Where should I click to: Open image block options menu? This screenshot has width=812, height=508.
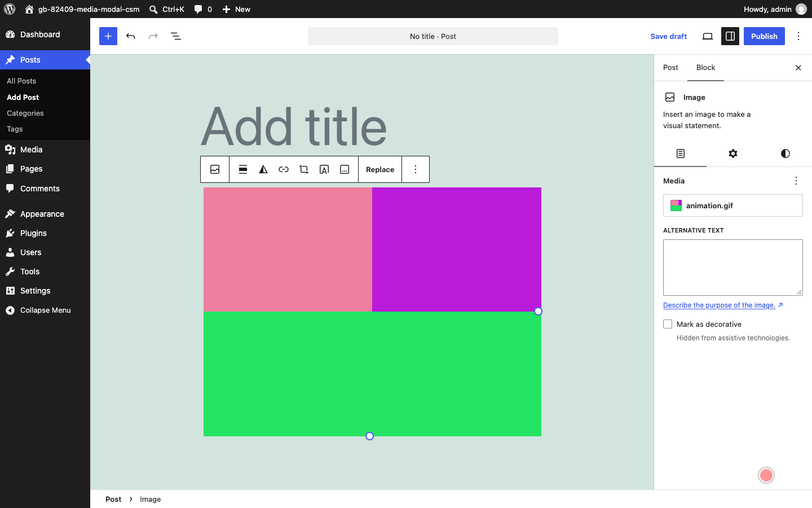coord(416,169)
